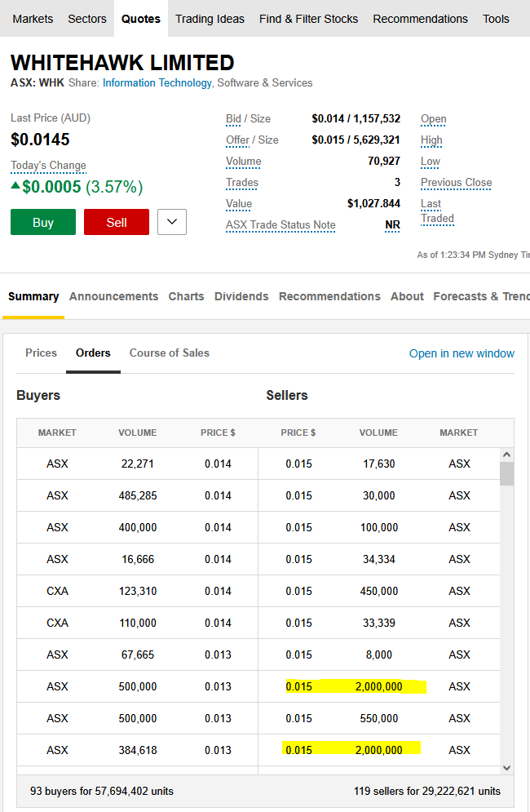
Task: Switch to the Charts tab
Action: pyautogui.click(x=186, y=297)
